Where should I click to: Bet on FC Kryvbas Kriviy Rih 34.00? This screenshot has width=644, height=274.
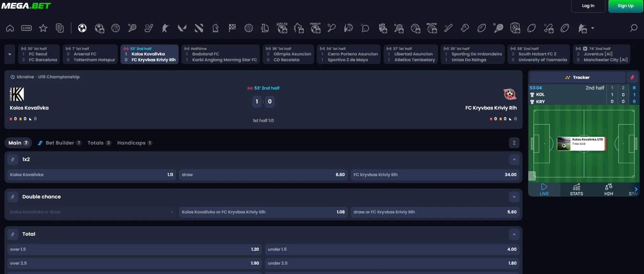pos(435,175)
